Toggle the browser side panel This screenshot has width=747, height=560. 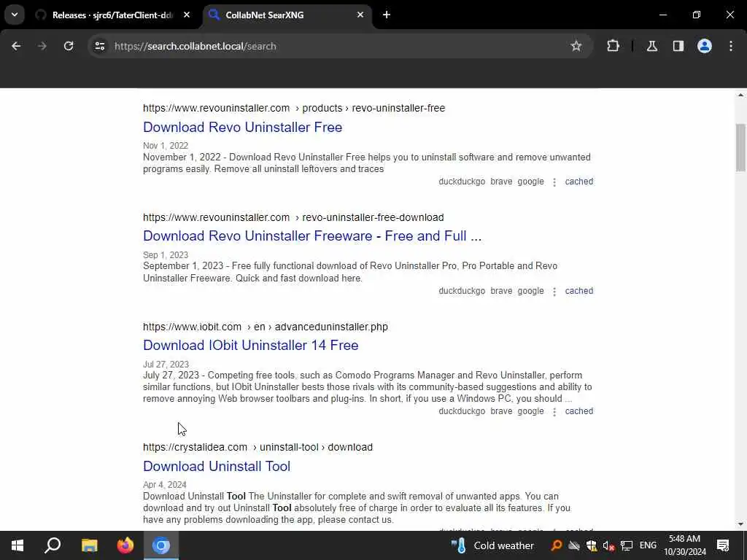(x=678, y=46)
